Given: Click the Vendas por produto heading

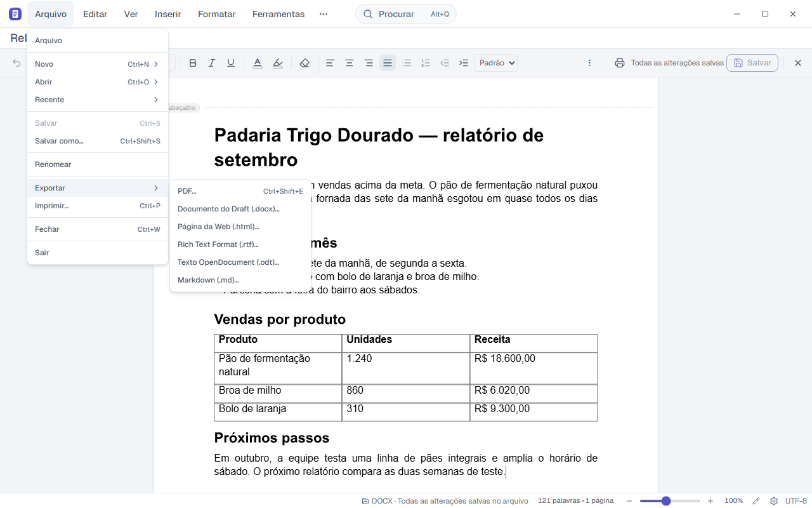Looking at the screenshot, I should (280, 319).
